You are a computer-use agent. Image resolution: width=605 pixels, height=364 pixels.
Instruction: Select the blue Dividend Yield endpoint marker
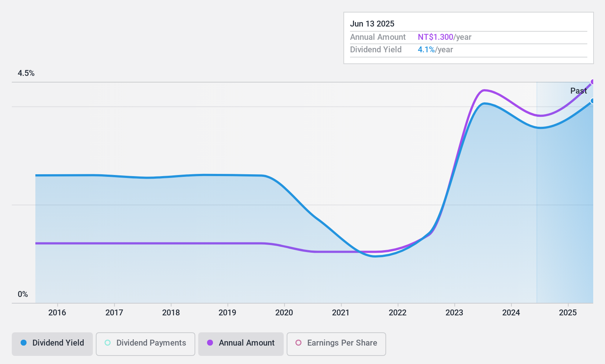pyautogui.click(x=592, y=101)
